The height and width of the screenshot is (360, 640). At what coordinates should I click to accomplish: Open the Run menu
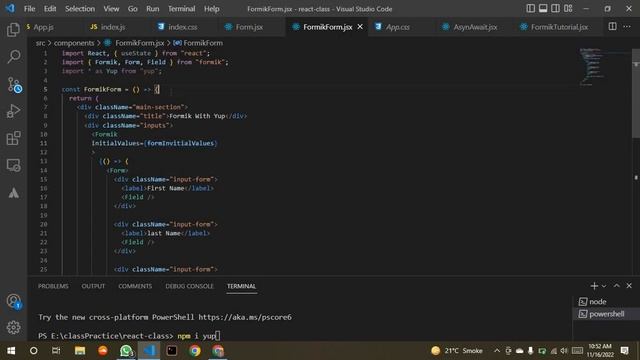point(153,9)
